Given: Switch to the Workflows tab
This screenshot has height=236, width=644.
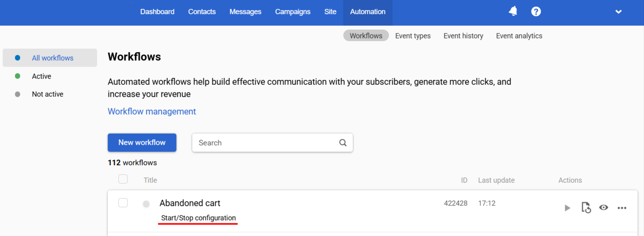Looking at the screenshot, I should [x=366, y=36].
